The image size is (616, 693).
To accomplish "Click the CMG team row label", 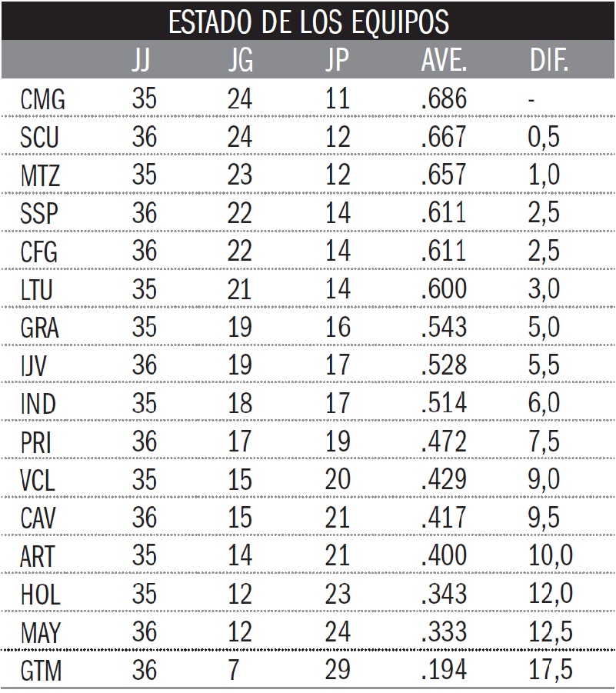I will pyautogui.click(x=42, y=99).
